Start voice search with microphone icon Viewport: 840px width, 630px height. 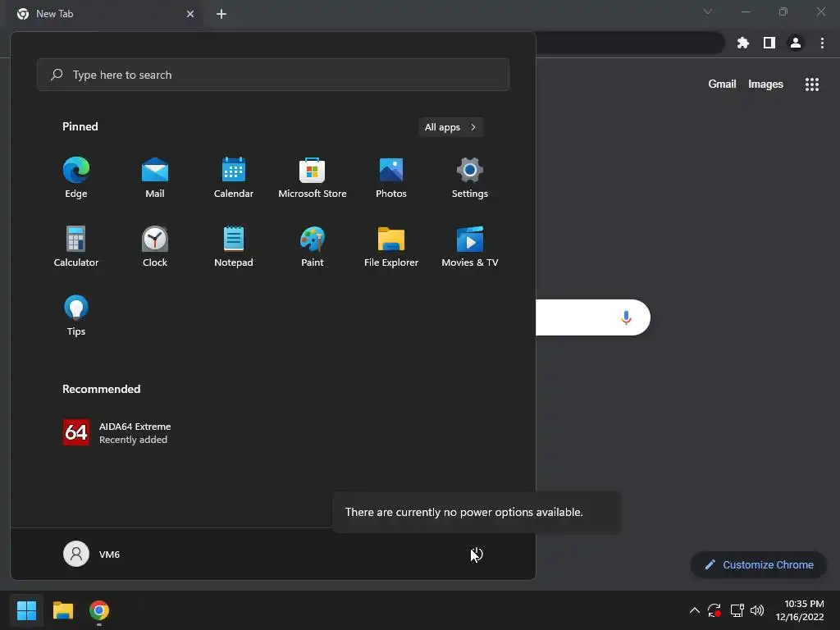click(626, 317)
